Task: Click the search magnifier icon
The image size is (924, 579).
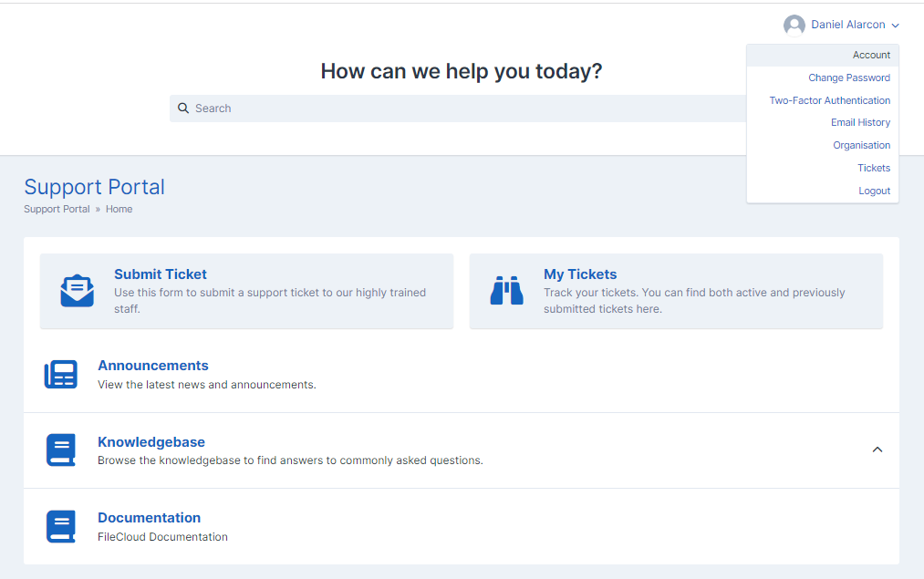Action: (x=183, y=109)
